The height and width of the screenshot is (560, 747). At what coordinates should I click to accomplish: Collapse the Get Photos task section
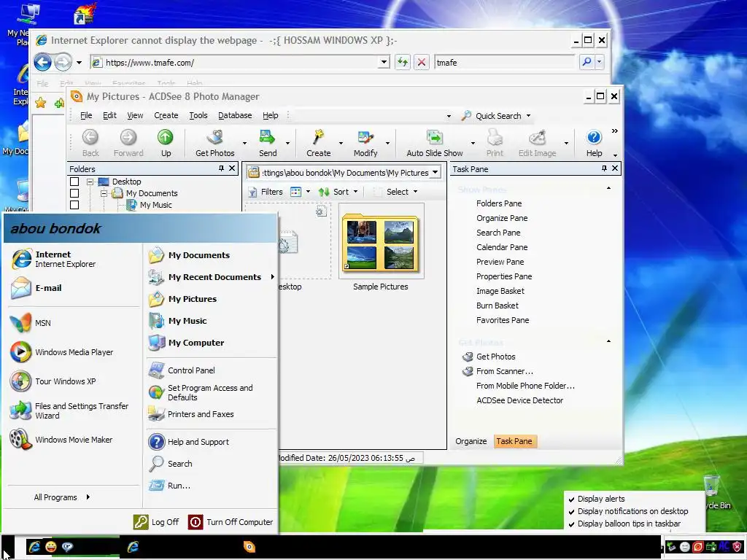pyautogui.click(x=608, y=341)
